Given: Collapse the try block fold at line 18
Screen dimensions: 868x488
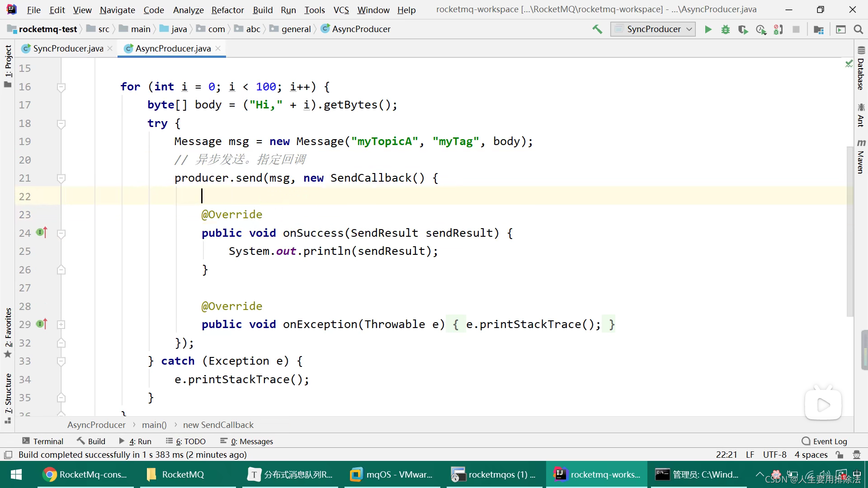Looking at the screenshot, I should [x=61, y=123].
